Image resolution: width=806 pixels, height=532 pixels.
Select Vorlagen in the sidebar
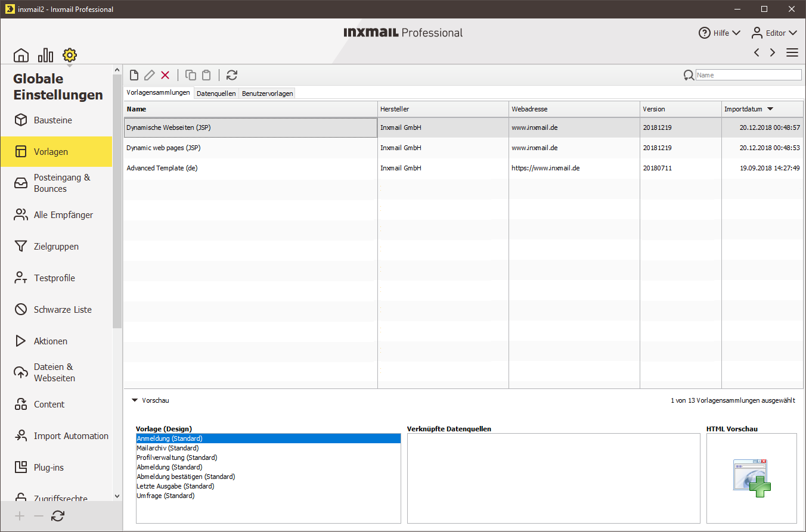click(x=56, y=152)
